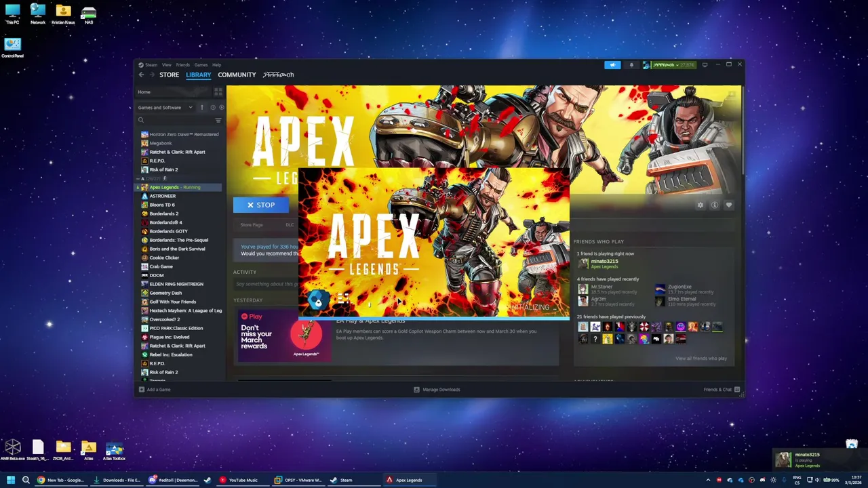Open Library Home
Image resolution: width=868 pixels, height=488 pixels.
pos(144,92)
